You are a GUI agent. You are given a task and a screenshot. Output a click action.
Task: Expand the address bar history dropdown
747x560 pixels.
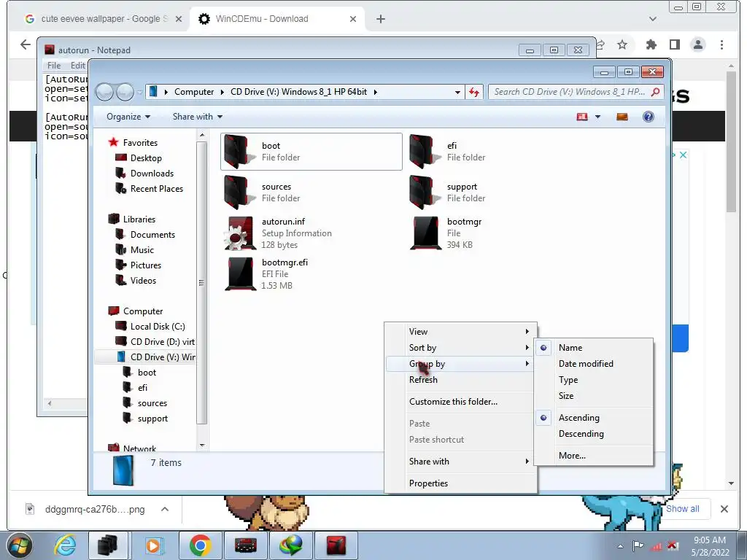pos(457,92)
